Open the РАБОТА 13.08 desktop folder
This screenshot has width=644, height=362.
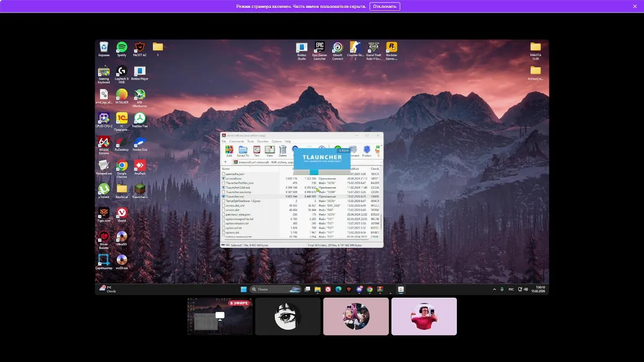pos(535,51)
